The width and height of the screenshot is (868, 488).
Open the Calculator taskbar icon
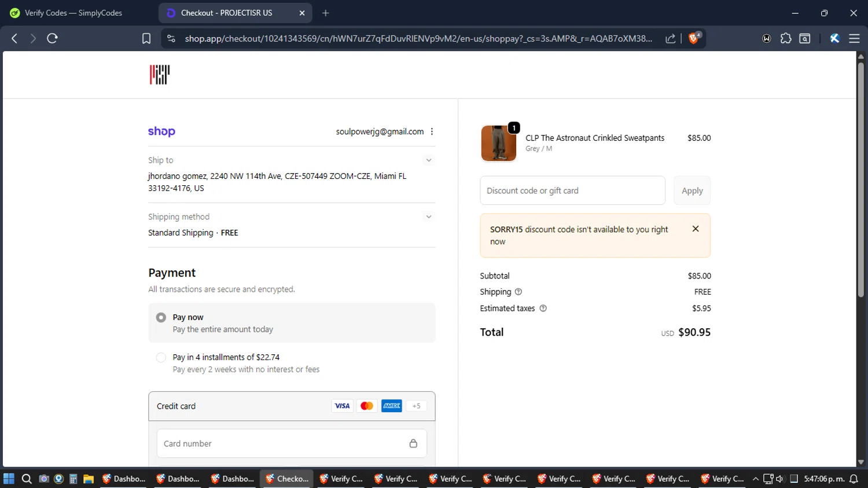click(x=73, y=479)
